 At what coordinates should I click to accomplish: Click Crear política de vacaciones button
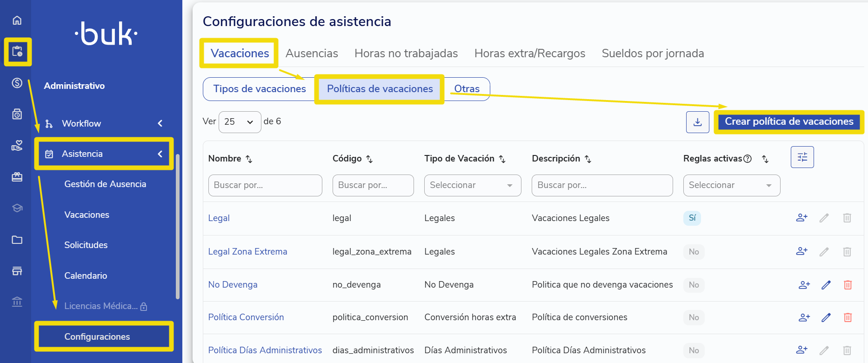[x=789, y=121]
